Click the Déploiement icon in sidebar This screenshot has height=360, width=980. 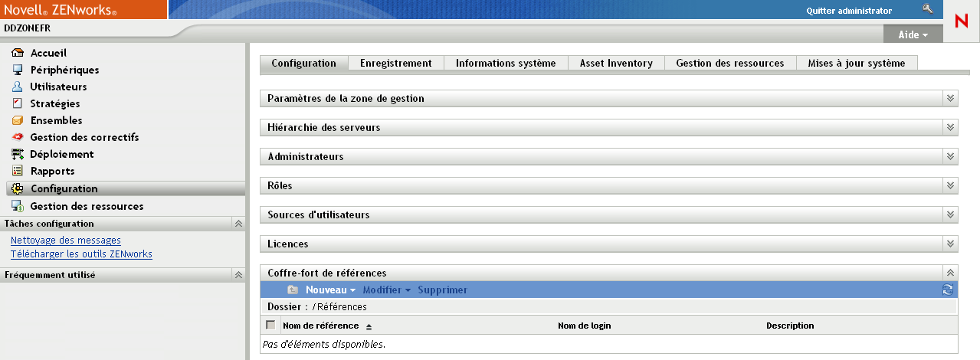(18, 154)
